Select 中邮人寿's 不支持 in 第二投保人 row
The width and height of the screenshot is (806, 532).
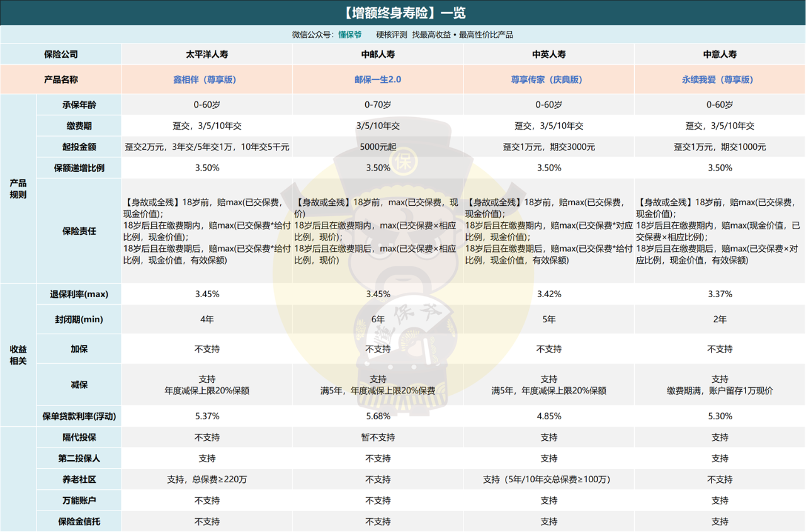click(x=378, y=458)
